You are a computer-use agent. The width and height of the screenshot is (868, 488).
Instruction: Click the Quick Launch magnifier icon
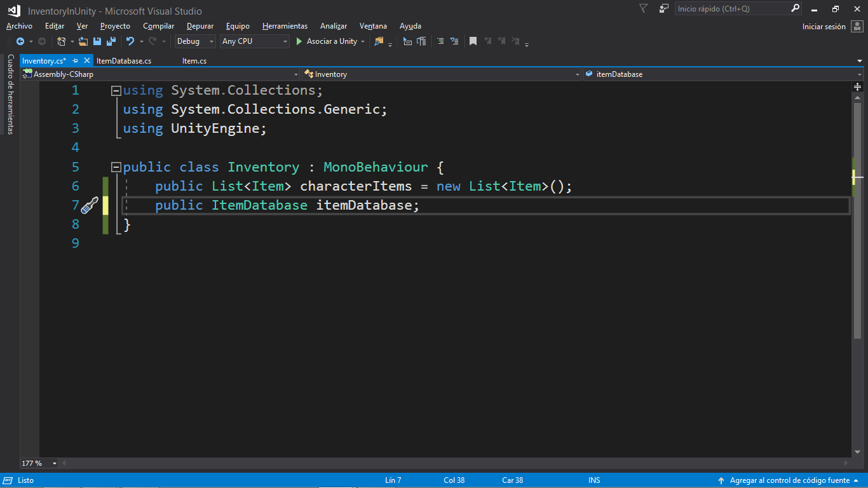point(796,9)
